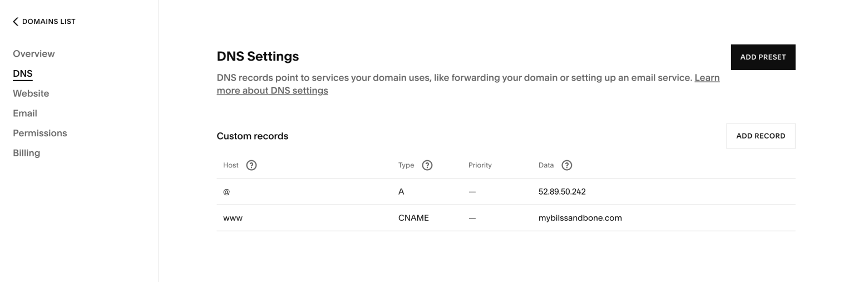Click the Host column help icon
Screen dimensions: 868x282
[x=251, y=165]
